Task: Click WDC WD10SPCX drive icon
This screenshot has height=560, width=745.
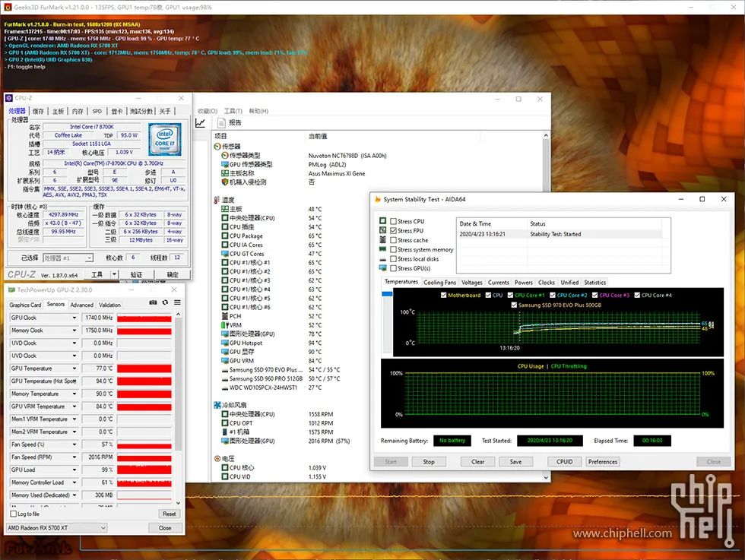Action: pos(225,388)
